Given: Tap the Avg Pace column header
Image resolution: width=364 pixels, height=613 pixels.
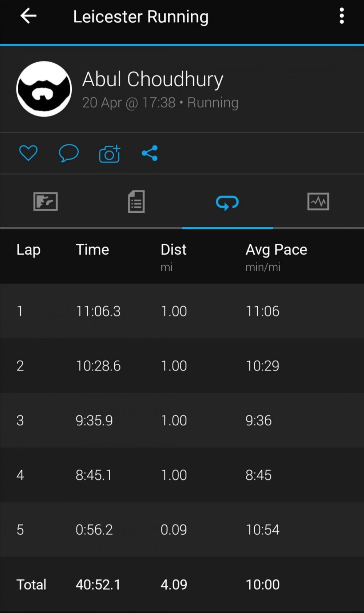Looking at the screenshot, I should point(276,250).
